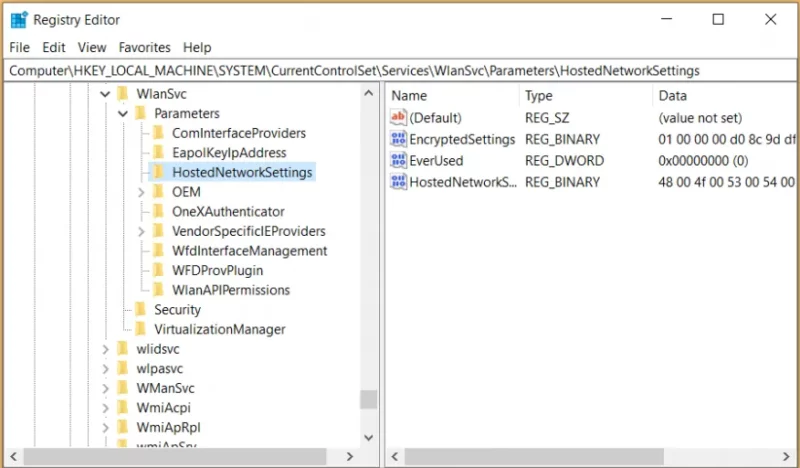Click the wlpasvc folder icon
The width and height of the screenshot is (800, 468).
122,368
